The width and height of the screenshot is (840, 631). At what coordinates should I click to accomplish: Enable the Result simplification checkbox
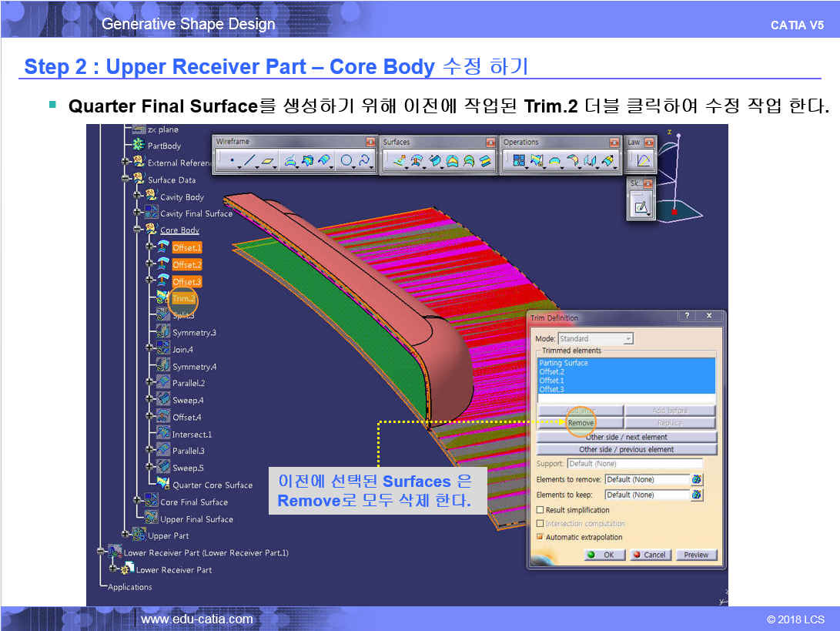pyautogui.click(x=540, y=510)
